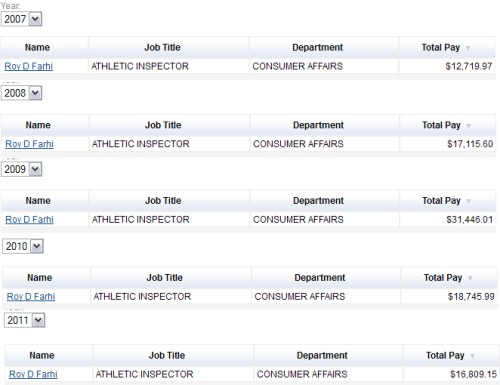Toggle Total Pay sort arrow in 2011 table
The height and width of the screenshot is (385, 500).
click(472, 356)
